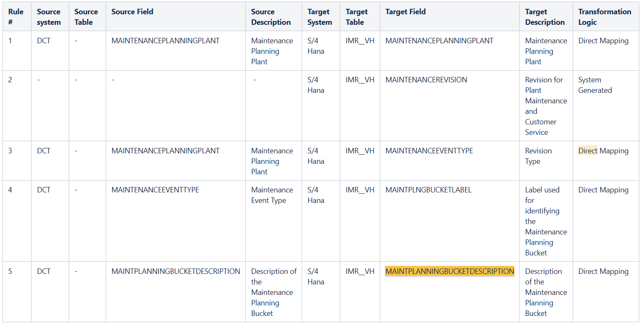Viewport: 644px width, 326px height.
Task: Click MAINTENANCEEVENTTYPE in the Source Field column
Action: [155, 190]
